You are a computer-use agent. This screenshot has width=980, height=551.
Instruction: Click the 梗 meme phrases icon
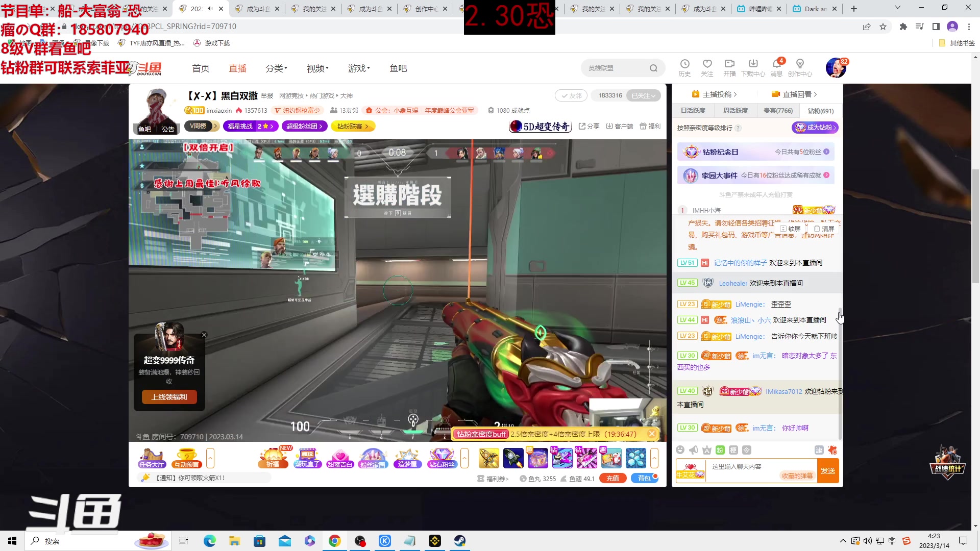point(733,450)
